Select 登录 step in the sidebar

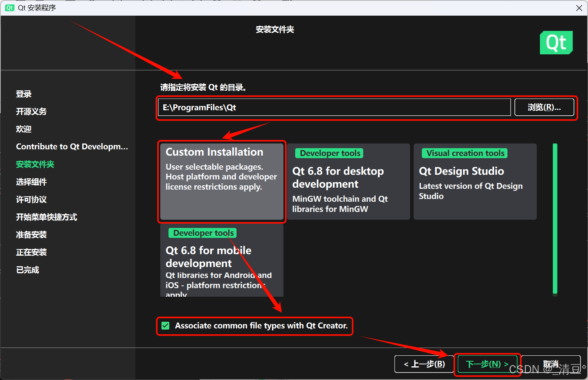coord(24,94)
